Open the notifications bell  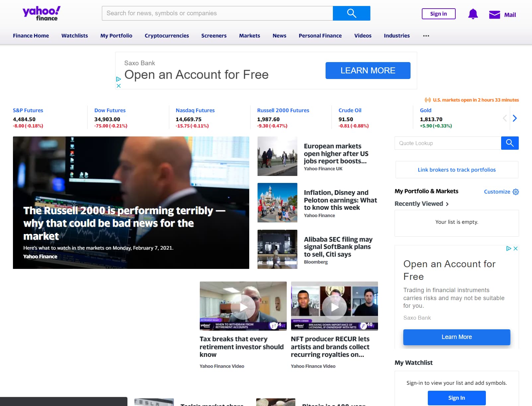pyautogui.click(x=473, y=14)
